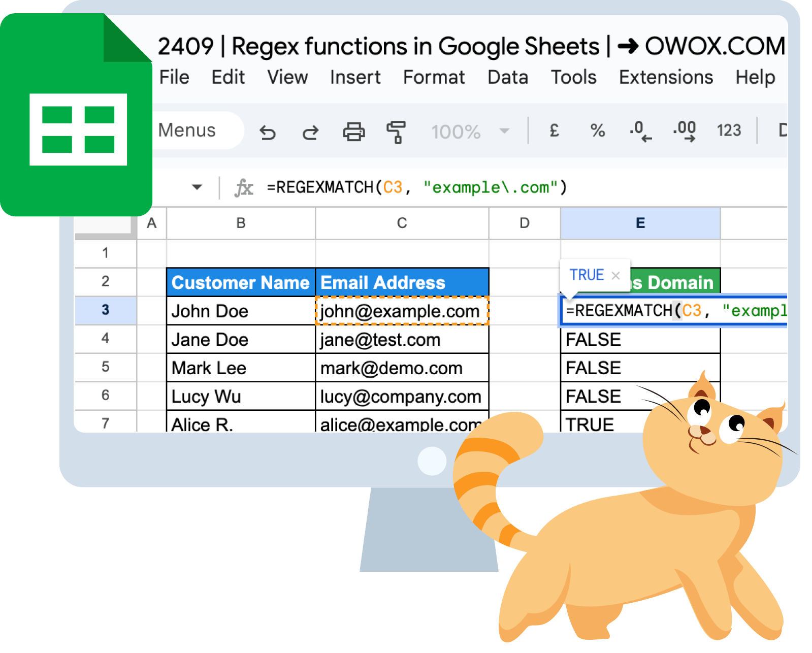Click the Email Address header cell
The image size is (812, 653).
tap(402, 282)
